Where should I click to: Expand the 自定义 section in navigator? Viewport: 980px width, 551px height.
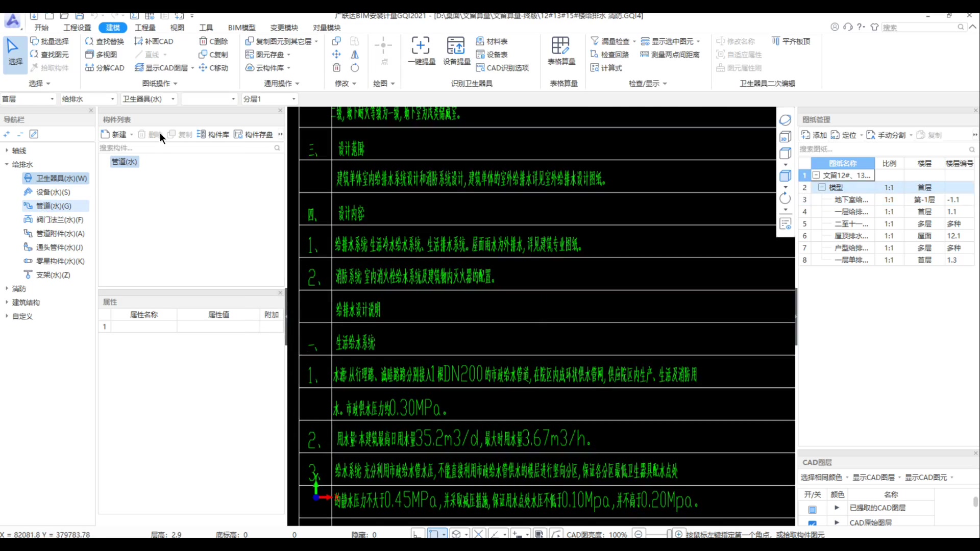click(7, 315)
